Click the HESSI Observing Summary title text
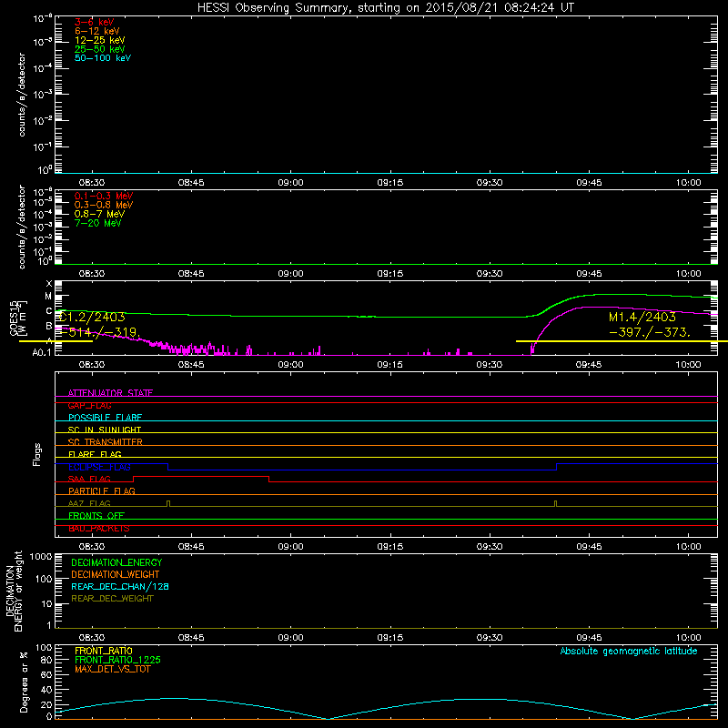Screen dimensions: 728x728 coord(385,8)
